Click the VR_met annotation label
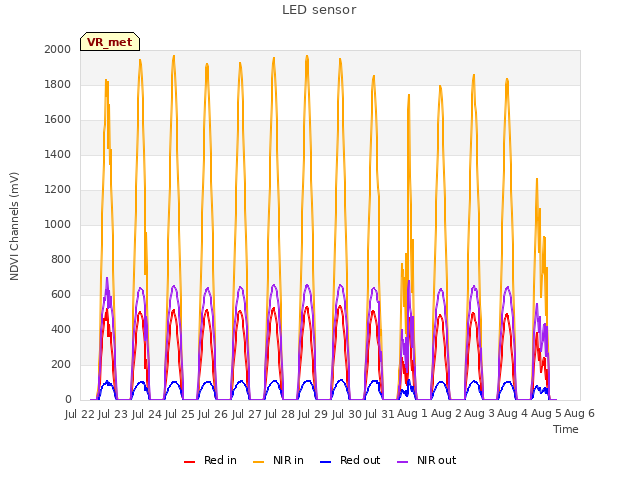640x480 pixels. [110, 42]
